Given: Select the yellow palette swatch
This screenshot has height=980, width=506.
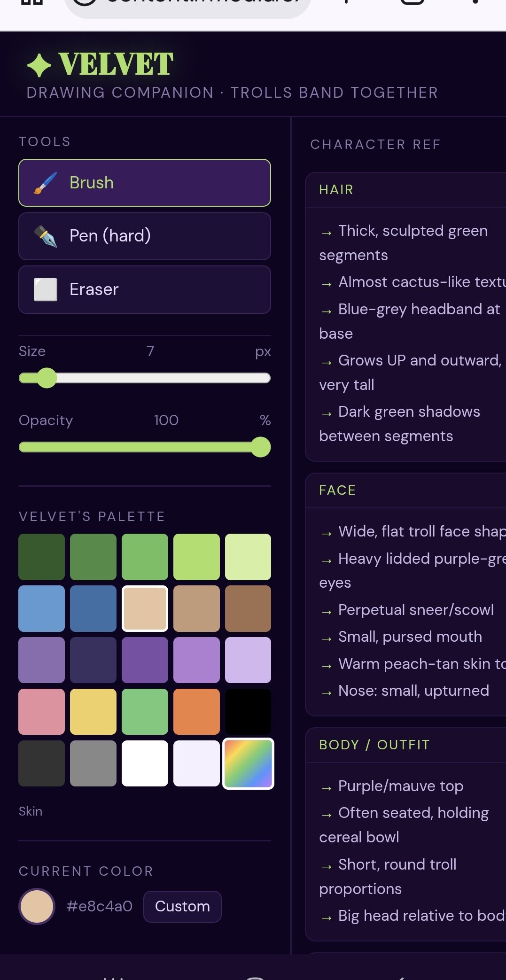Looking at the screenshot, I should point(93,712).
